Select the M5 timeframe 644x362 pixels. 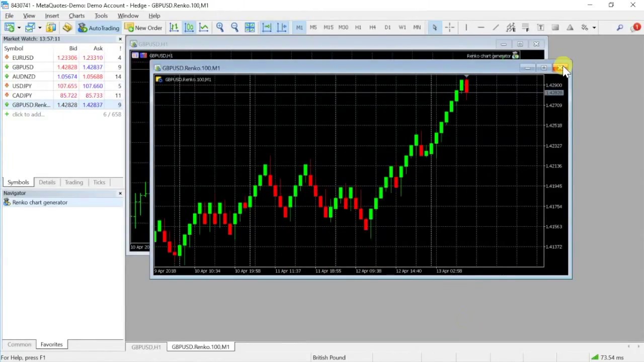coord(313,28)
